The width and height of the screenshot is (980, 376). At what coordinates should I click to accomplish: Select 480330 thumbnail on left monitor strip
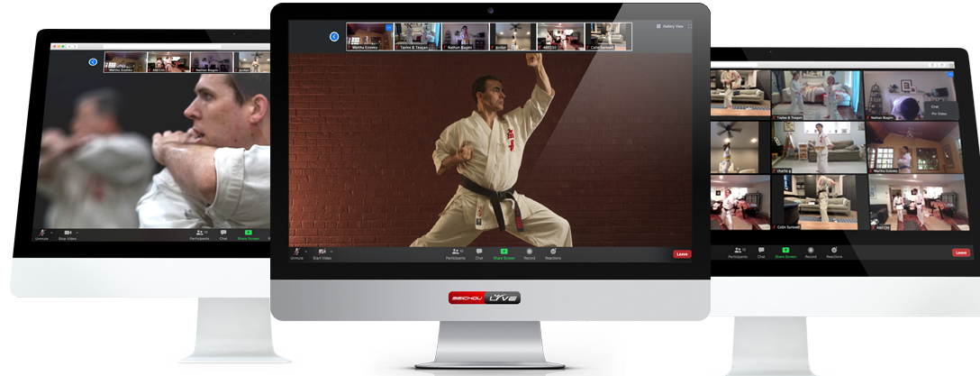point(168,62)
